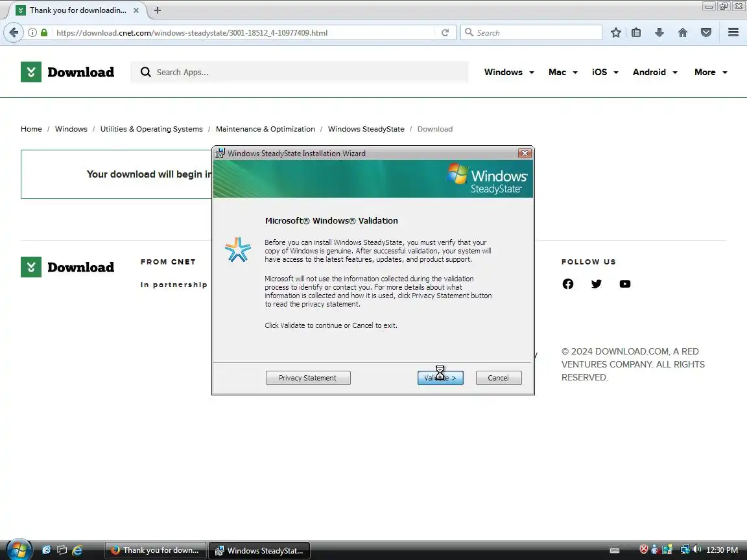Show bookmarks list icon in toolbar
The image size is (747, 560).
pyautogui.click(x=636, y=32)
